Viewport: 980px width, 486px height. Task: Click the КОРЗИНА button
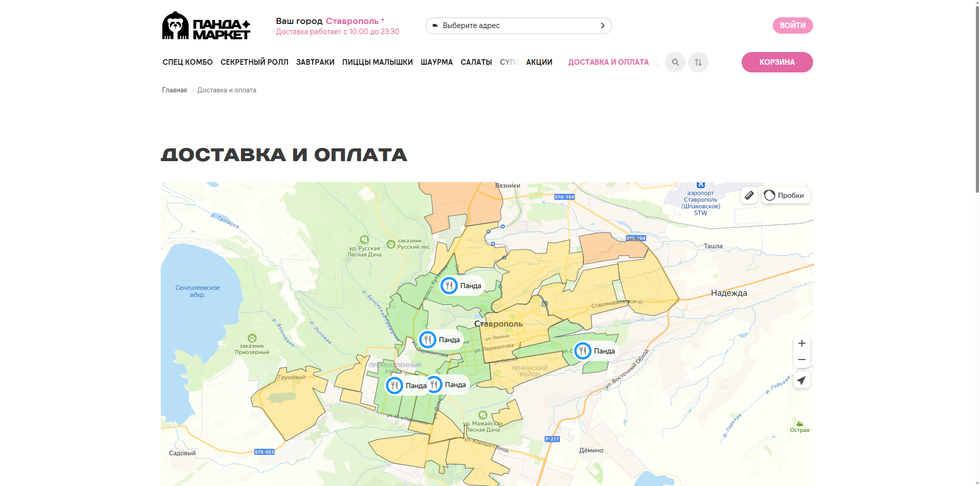coord(777,62)
